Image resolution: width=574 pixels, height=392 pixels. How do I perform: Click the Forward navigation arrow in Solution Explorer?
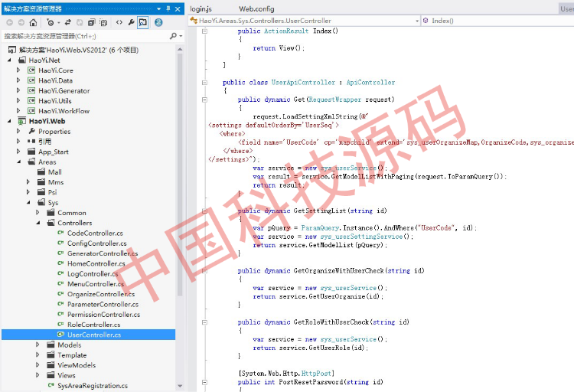tap(21, 23)
